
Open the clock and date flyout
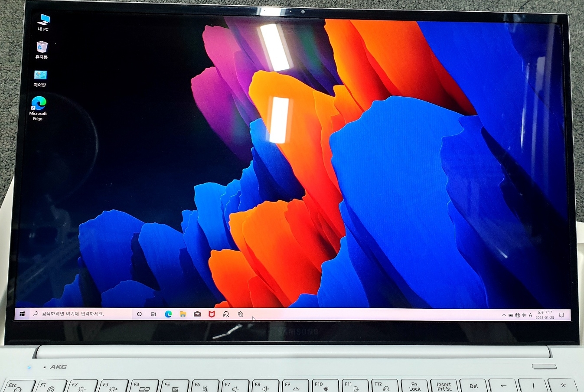(545, 315)
